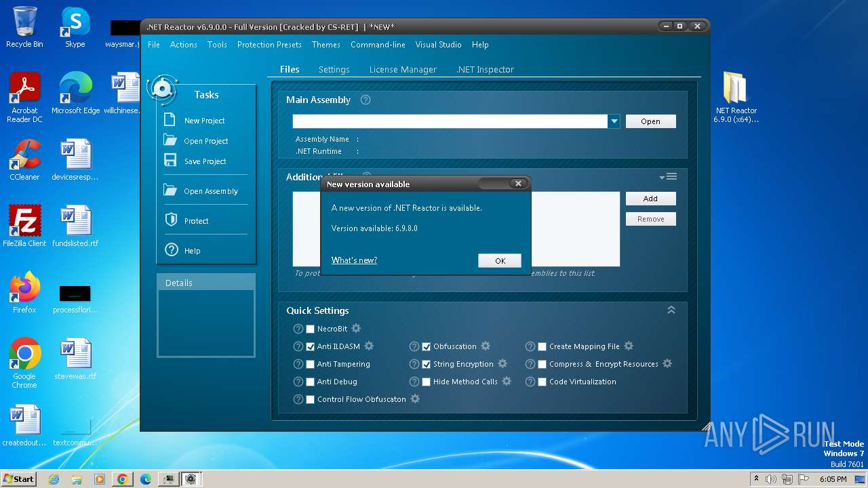Open Internet Explorer from taskbar

click(54, 479)
